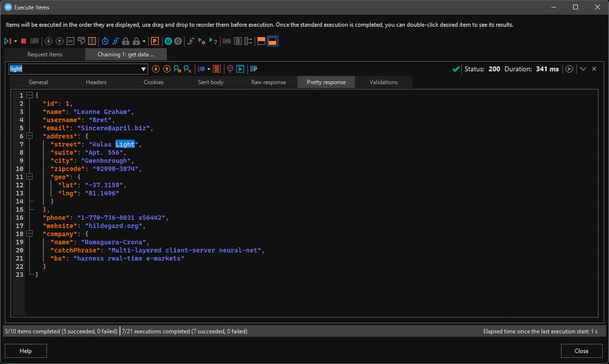Image resolution: width=609 pixels, height=364 pixels.
Task: Click the teal search settings icon
Action: coord(177,69)
